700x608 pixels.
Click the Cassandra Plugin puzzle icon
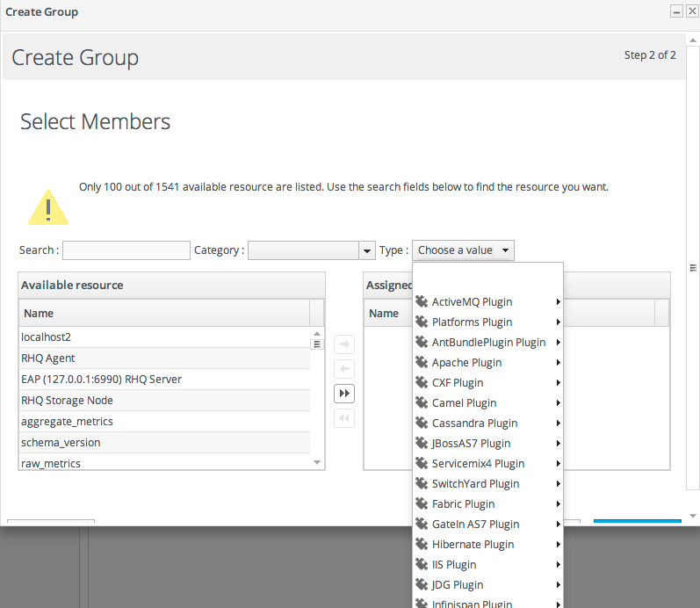pos(422,423)
